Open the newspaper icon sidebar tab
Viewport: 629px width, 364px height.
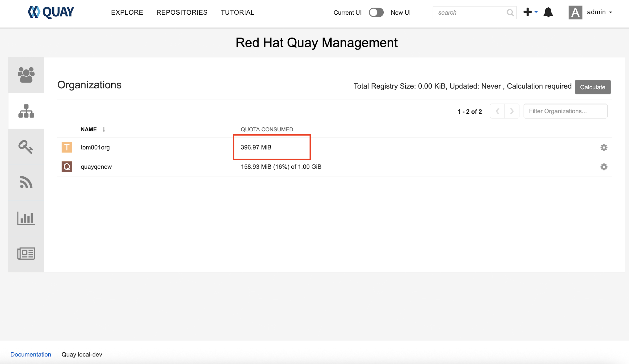click(26, 253)
